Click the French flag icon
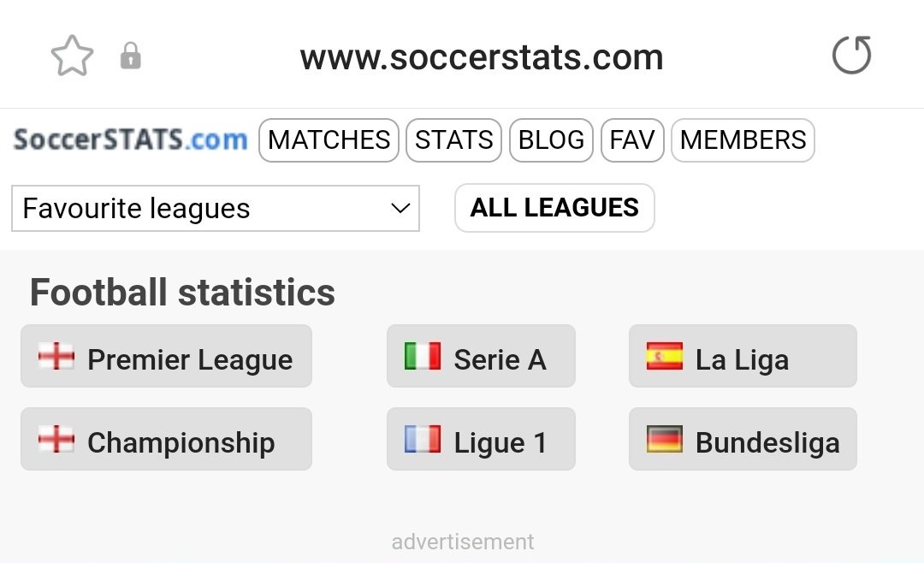 coord(423,440)
